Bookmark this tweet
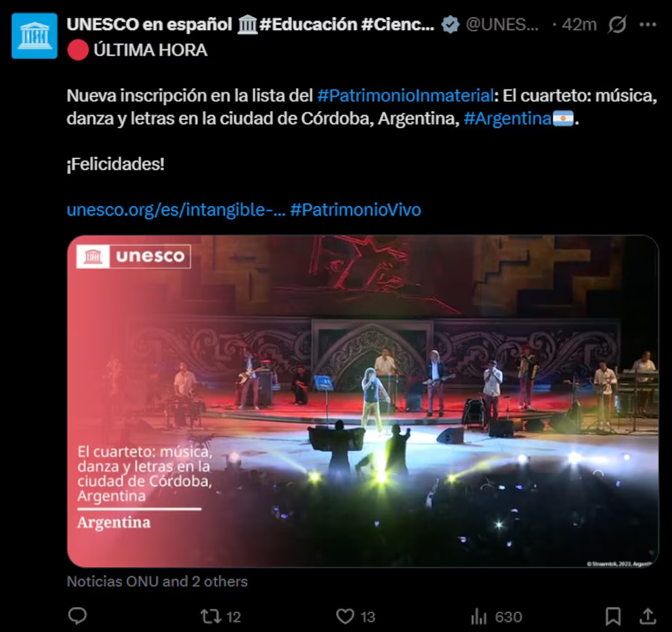Image resolution: width=672 pixels, height=632 pixels. (613, 616)
